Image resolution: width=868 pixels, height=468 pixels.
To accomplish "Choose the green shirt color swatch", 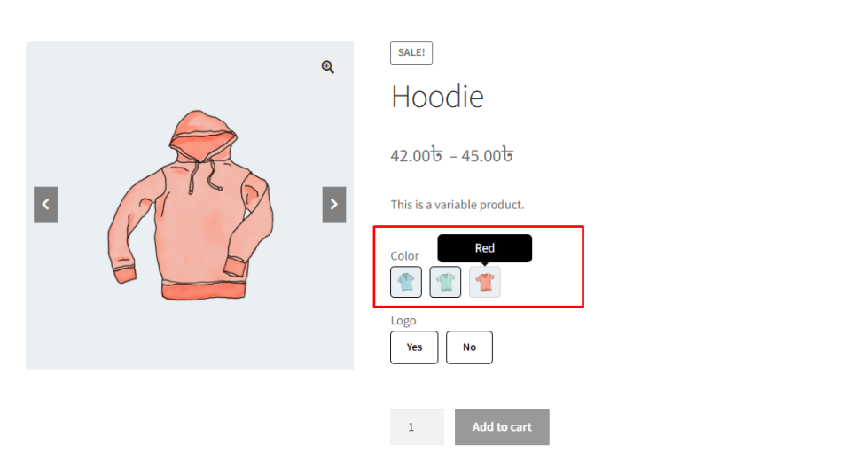I will (445, 282).
